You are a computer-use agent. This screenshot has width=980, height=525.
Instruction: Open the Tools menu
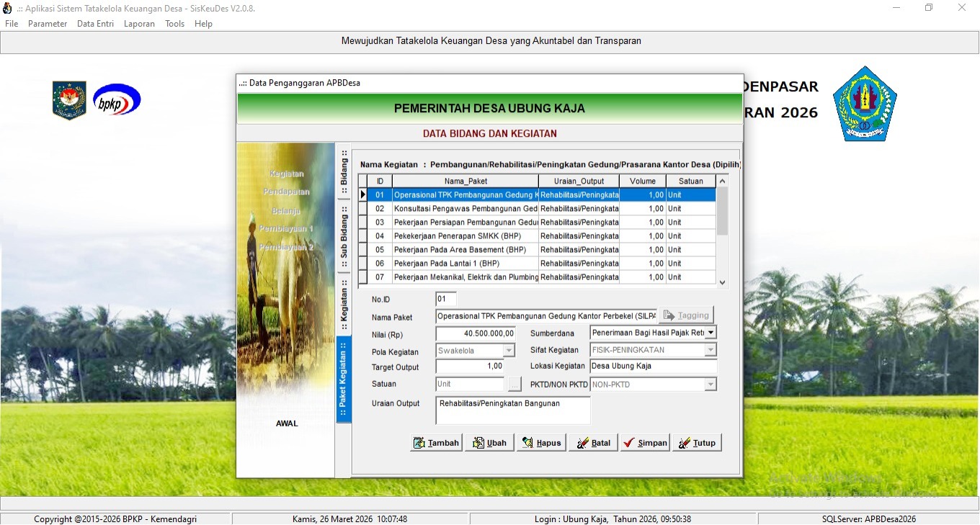(x=175, y=24)
